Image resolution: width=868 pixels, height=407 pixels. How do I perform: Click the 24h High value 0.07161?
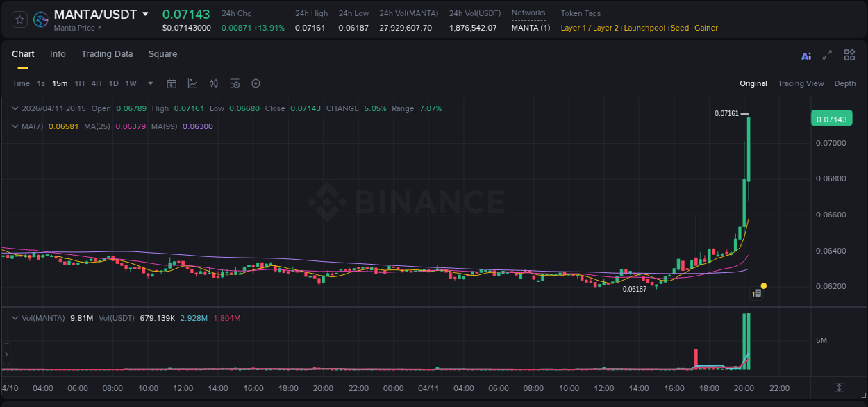point(310,28)
